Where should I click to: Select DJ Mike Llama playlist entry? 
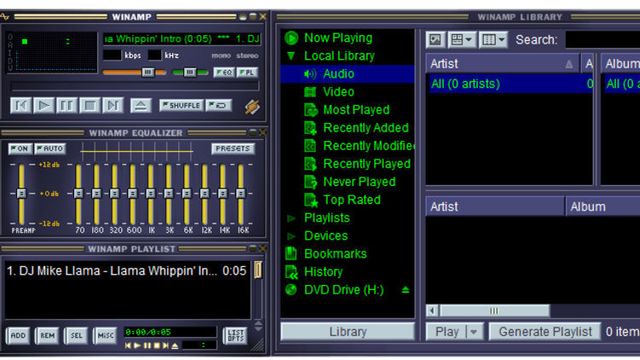[127, 271]
